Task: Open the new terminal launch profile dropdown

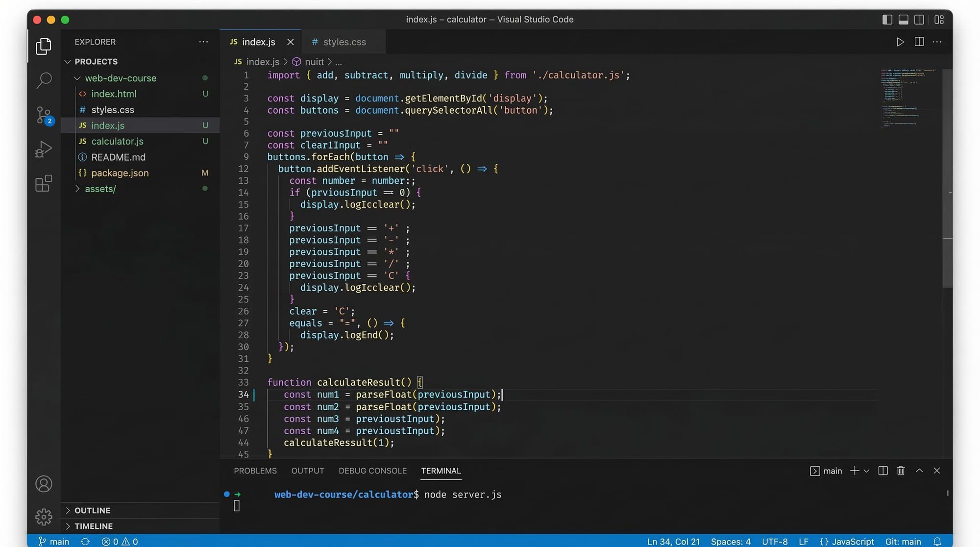Action: [866, 471]
